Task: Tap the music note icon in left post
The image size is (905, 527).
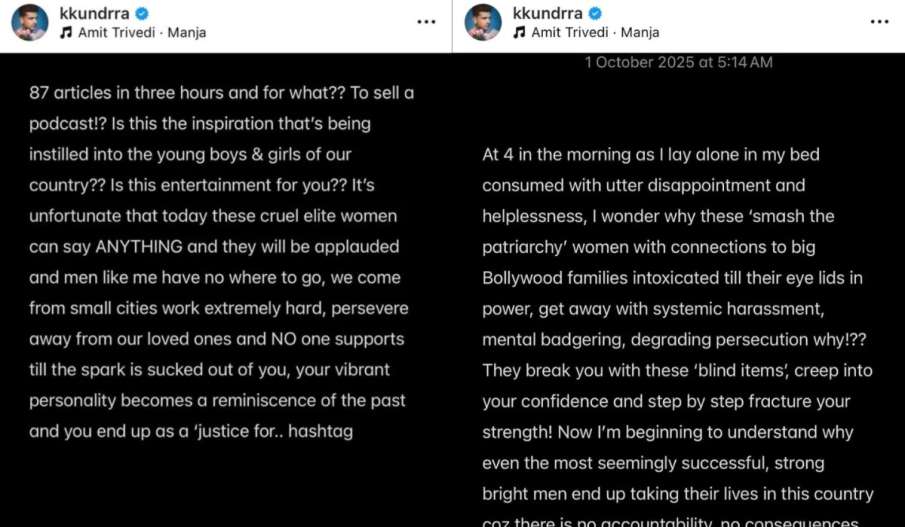Action: click(67, 33)
